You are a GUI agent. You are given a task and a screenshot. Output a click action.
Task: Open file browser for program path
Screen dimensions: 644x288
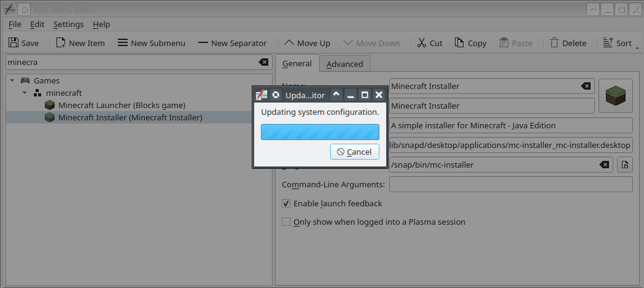coord(625,165)
